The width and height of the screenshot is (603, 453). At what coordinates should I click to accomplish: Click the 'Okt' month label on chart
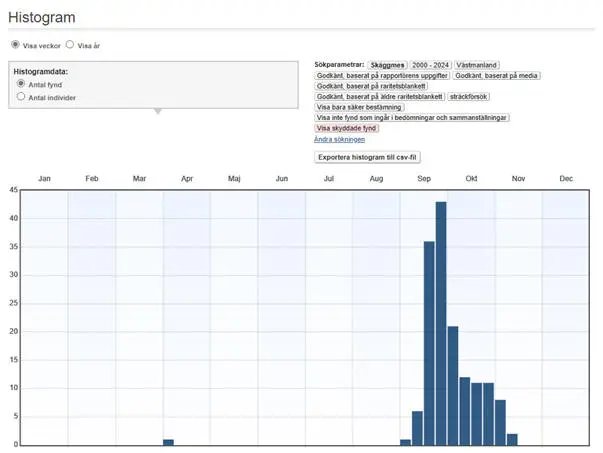[x=471, y=178]
